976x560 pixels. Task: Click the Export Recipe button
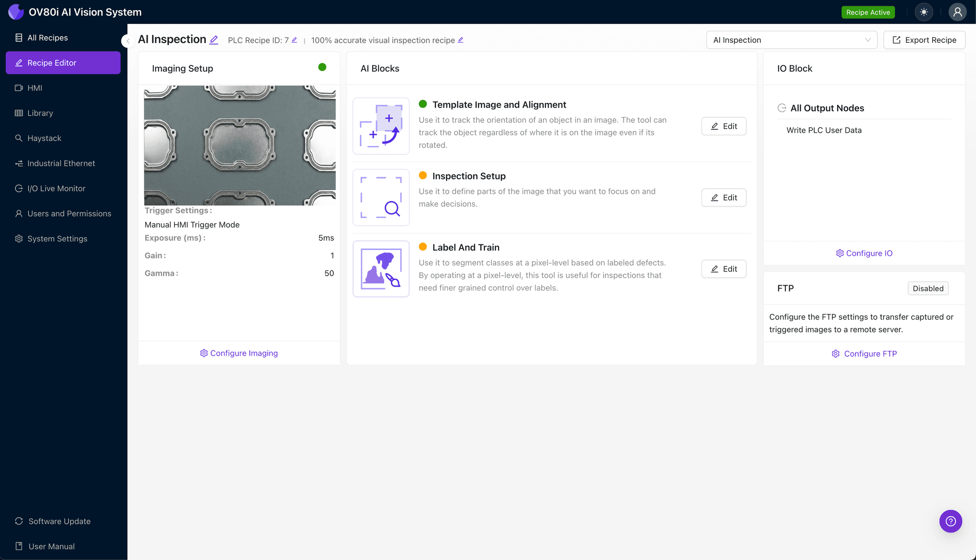[x=924, y=40]
